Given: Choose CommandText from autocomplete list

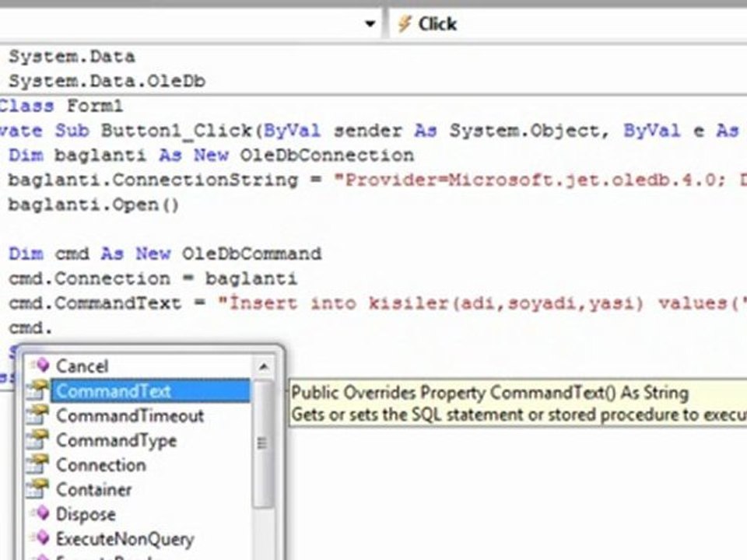Looking at the screenshot, I should point(149,391).
